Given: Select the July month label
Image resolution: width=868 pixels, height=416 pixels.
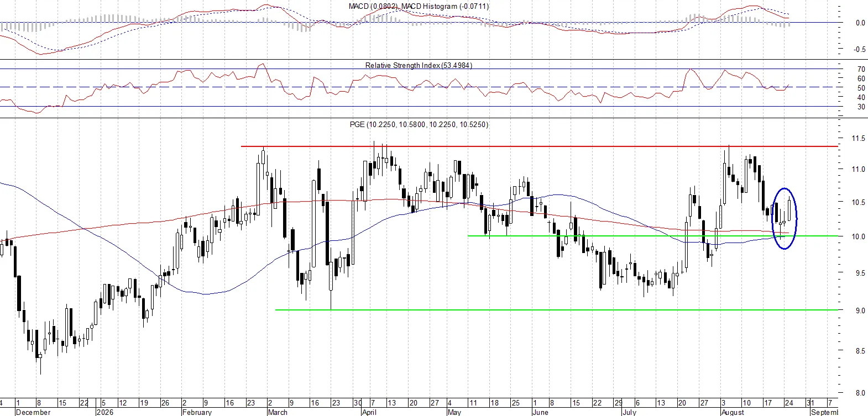Looking at the screenshot, I should tap(629, 412).
